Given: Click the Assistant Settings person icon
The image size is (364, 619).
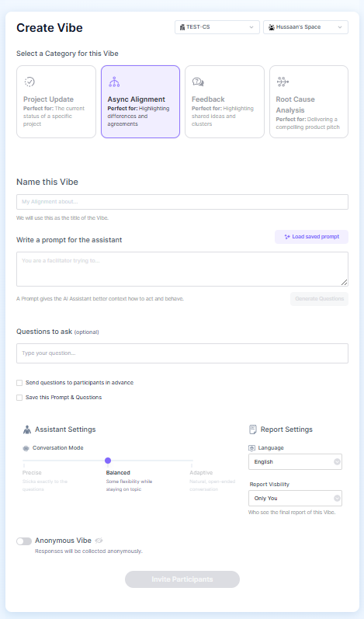Looking at the screenshot, I should click(27, 429).
